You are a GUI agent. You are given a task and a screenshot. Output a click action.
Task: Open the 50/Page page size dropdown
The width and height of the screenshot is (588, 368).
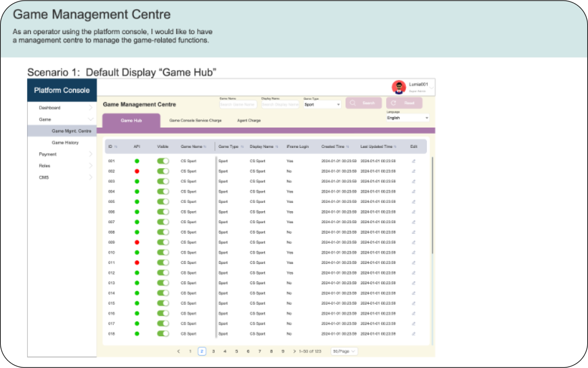click(x=344, y=352)
